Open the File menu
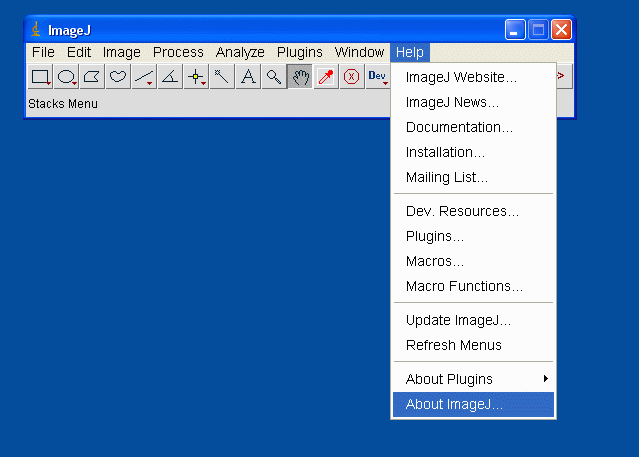The image size is (639, 457). 43,52
